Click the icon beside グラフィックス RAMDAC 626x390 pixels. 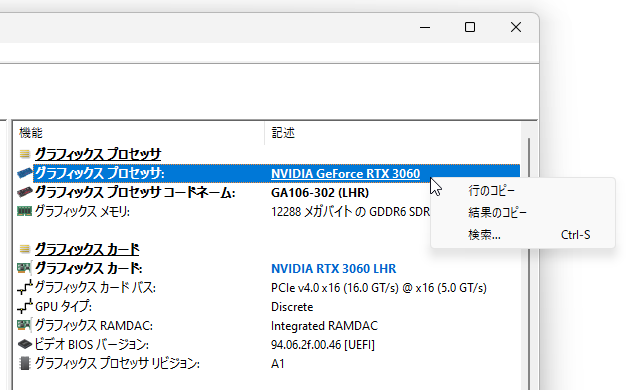click(x=25, y=325)
